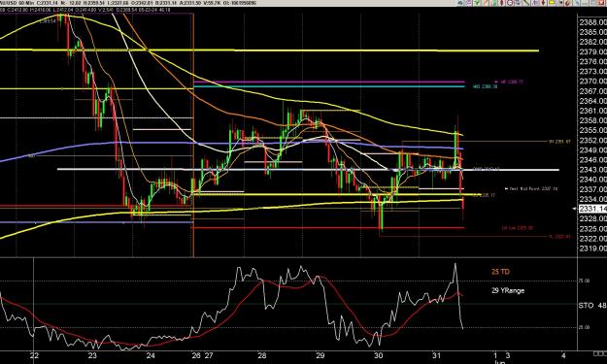The height and width of the screenshot is (364, 607).
Task: Click the Mid Point price annotation label
Action: click(x=531, y=188)
